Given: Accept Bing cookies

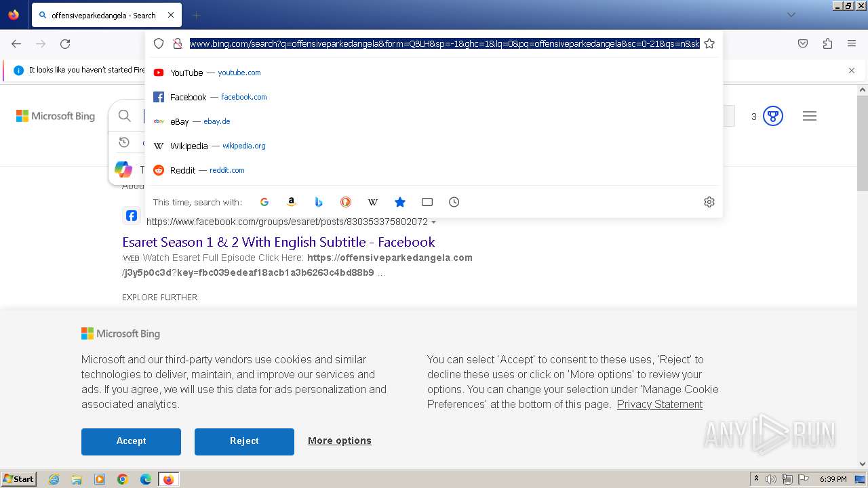Looking at the screenshot, I should coord(131,441).
